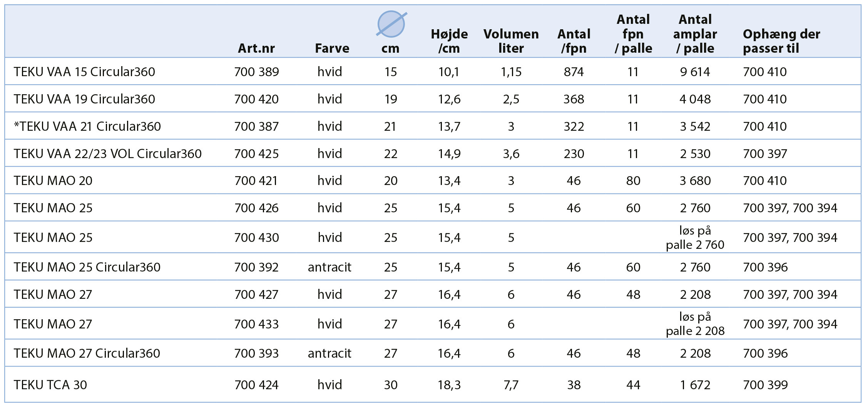Select the "løs på palle 2 760" cell

click(x=695, y=238)
